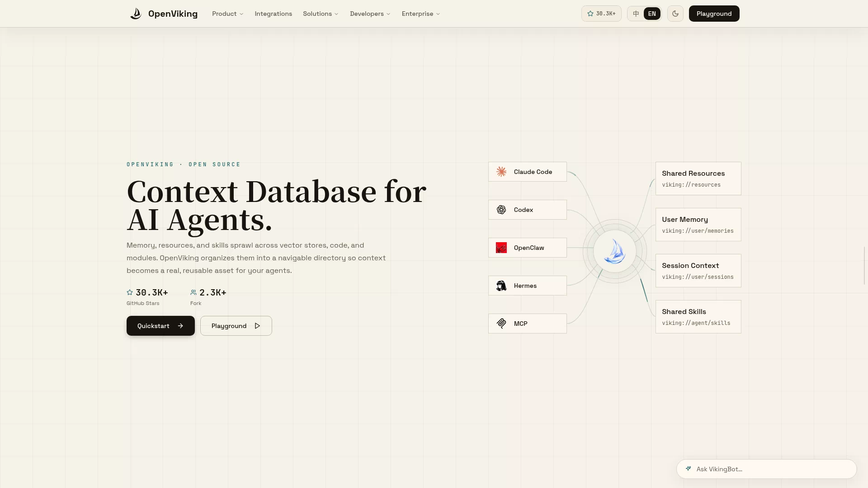The height and width of the screenshot is (488, 868).
Task: Select the Hermes integration card
Action: click(x=528, y=286)
